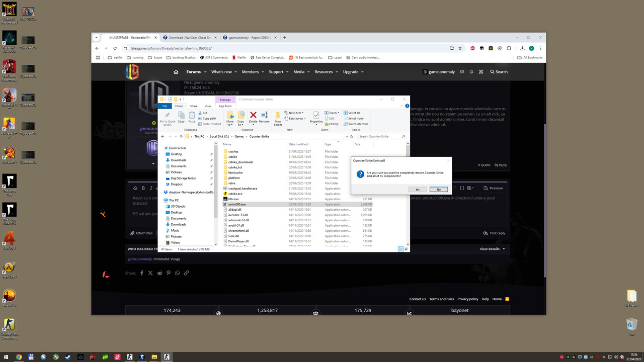Click the New folder icon

[278, 119]
